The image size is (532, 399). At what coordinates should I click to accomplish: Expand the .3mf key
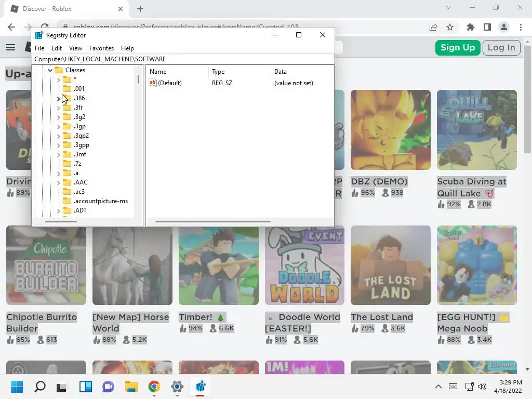pos(58,154)
